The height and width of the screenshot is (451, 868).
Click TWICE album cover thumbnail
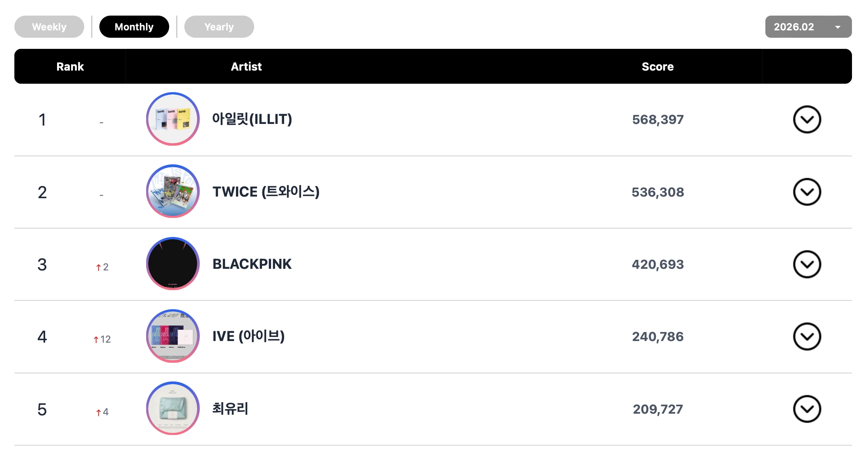pyautogui.click(x=173, y=191)
